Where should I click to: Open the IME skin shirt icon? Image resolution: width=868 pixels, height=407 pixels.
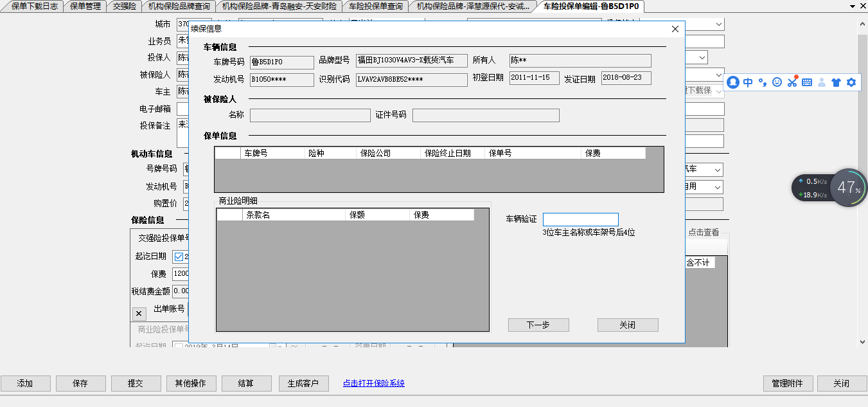coord(835,82)
